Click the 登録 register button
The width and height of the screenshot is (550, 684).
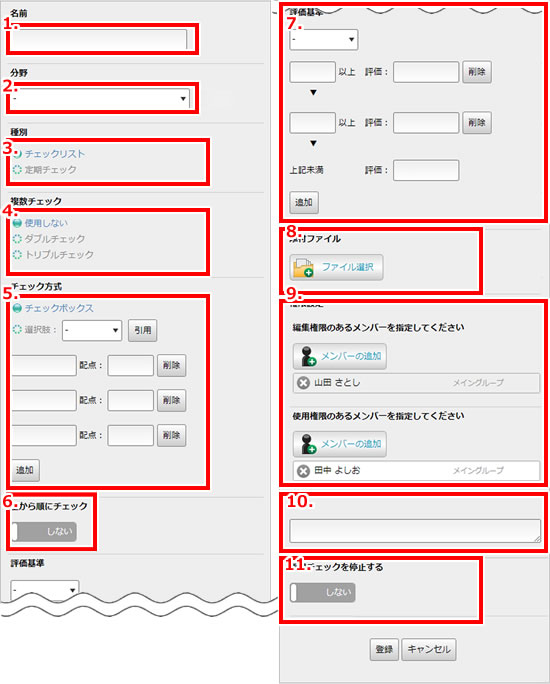[384, 650]
